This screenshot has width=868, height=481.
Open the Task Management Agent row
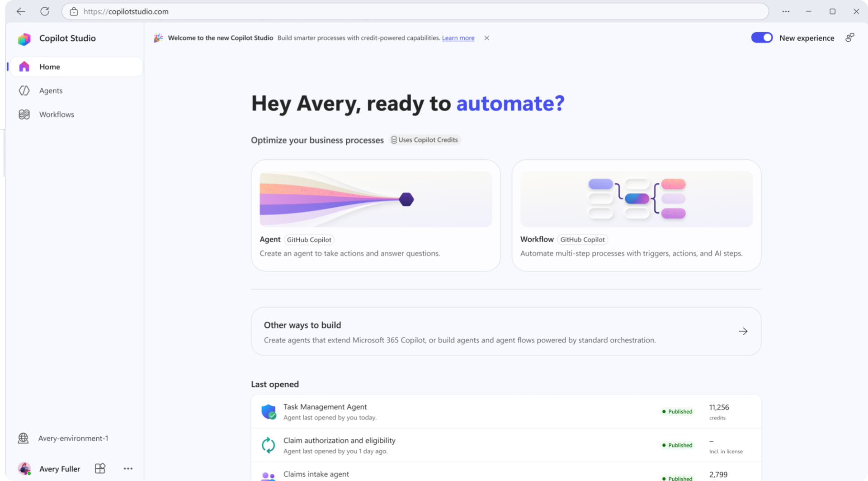[x=506, y=412]
